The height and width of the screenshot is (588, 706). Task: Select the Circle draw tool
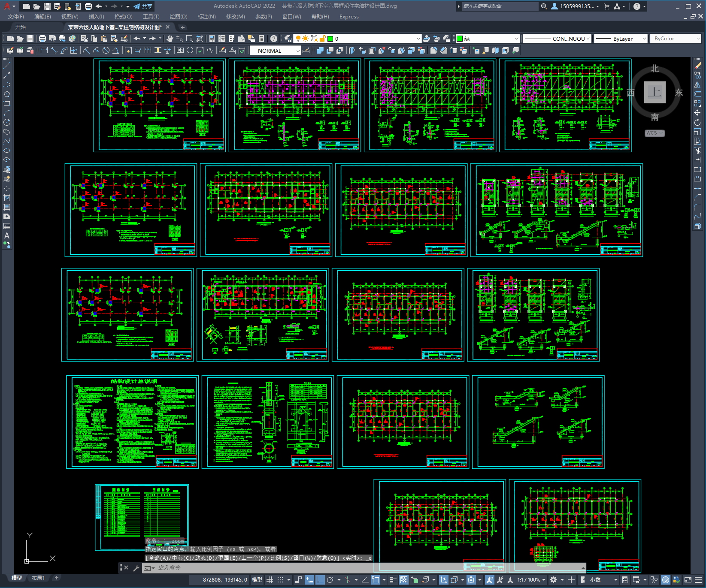pyautogui.click(x=7, y=122)
